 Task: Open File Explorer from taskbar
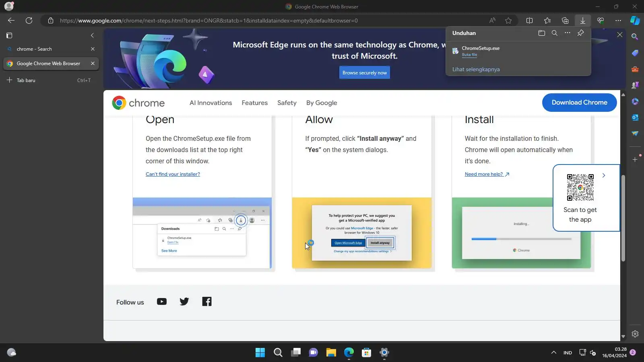[x=331, y=353]
